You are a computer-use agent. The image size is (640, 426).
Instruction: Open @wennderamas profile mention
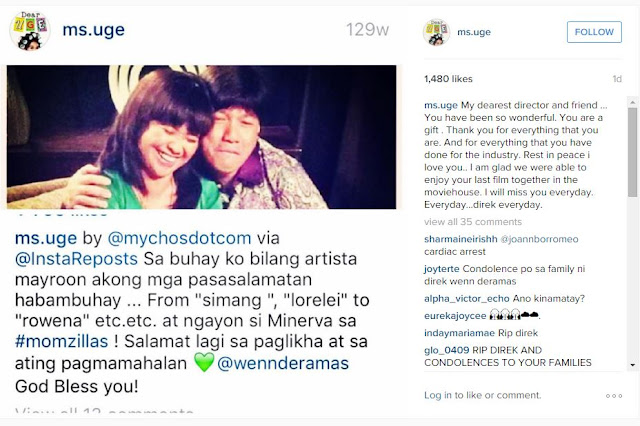point(283,363)
